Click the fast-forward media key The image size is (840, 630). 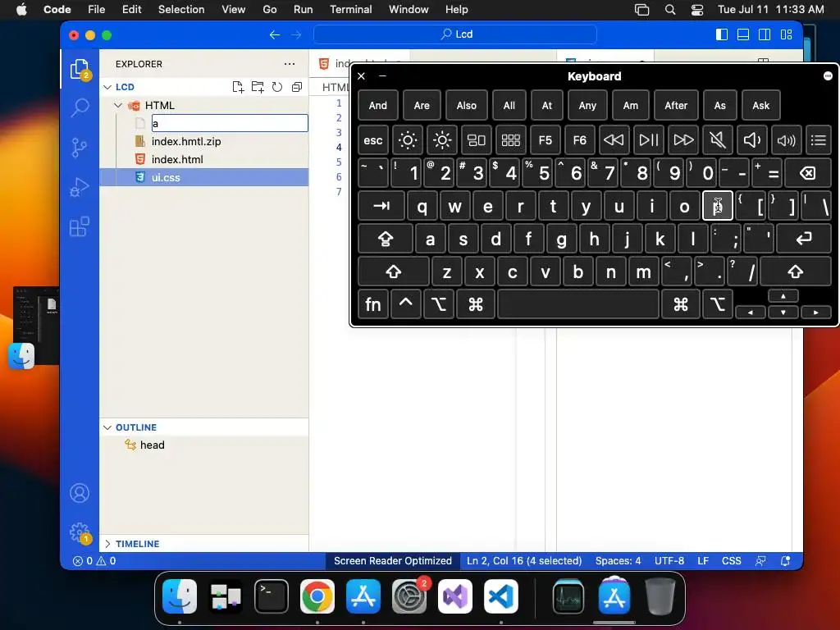(x=683, y=140)
